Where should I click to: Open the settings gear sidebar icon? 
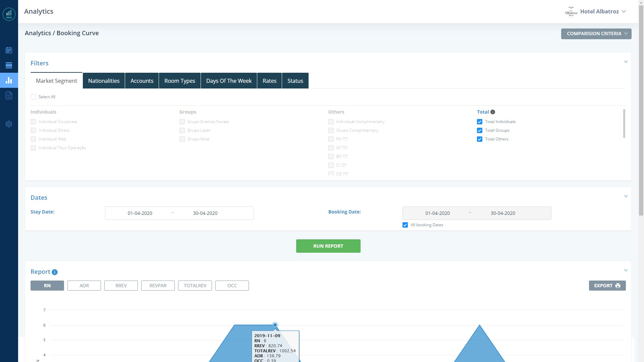(x=9, y=124)
